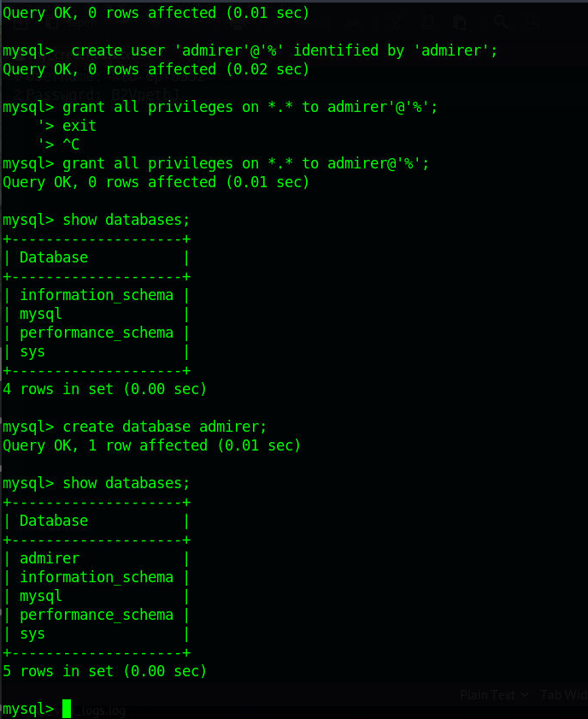Click the first 'show databases;' command
Viewport: 588px width, 719px height.
point(126,220)
